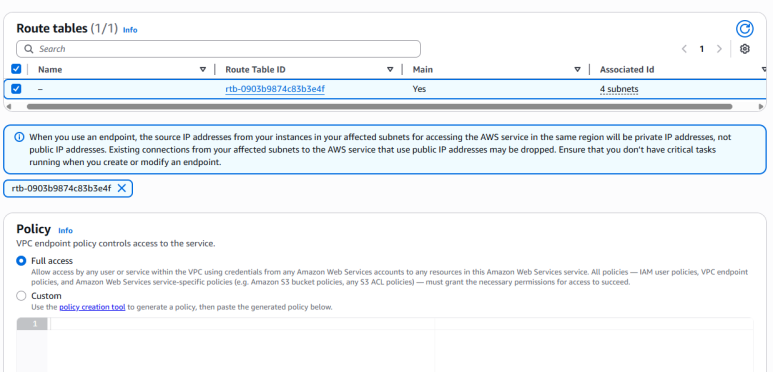Click the Policy section heading
Screen dimensions: 773x372
click(34, 229)
